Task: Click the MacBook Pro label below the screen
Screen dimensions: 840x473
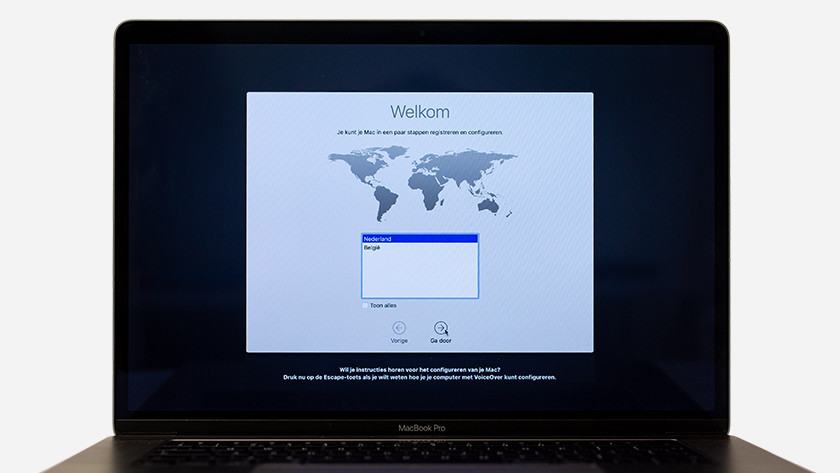Action: 420,427
